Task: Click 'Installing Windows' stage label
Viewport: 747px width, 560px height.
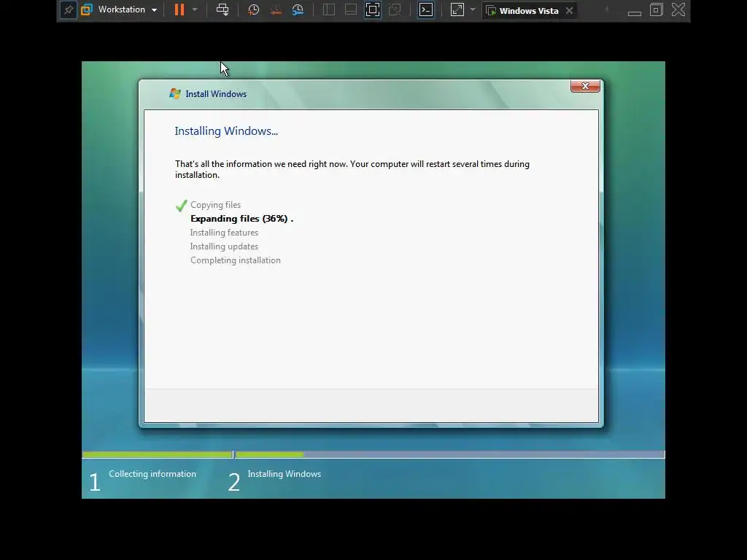Action: click(285, 474)
